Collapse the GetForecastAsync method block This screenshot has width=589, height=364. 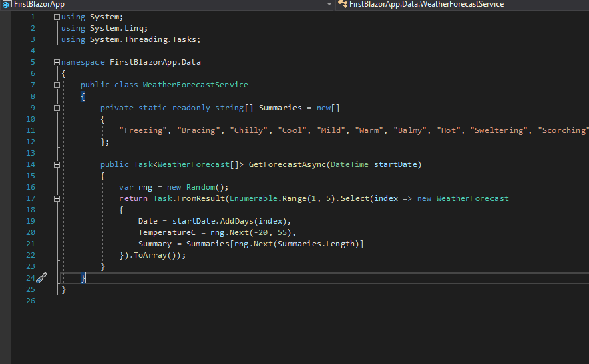57,164
